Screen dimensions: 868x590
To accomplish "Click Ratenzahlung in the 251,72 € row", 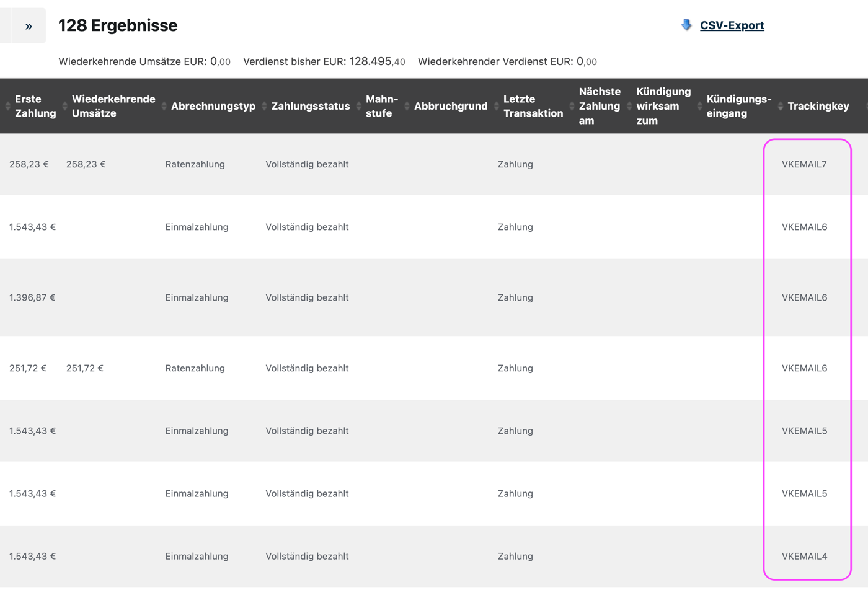I will [195, 368].
